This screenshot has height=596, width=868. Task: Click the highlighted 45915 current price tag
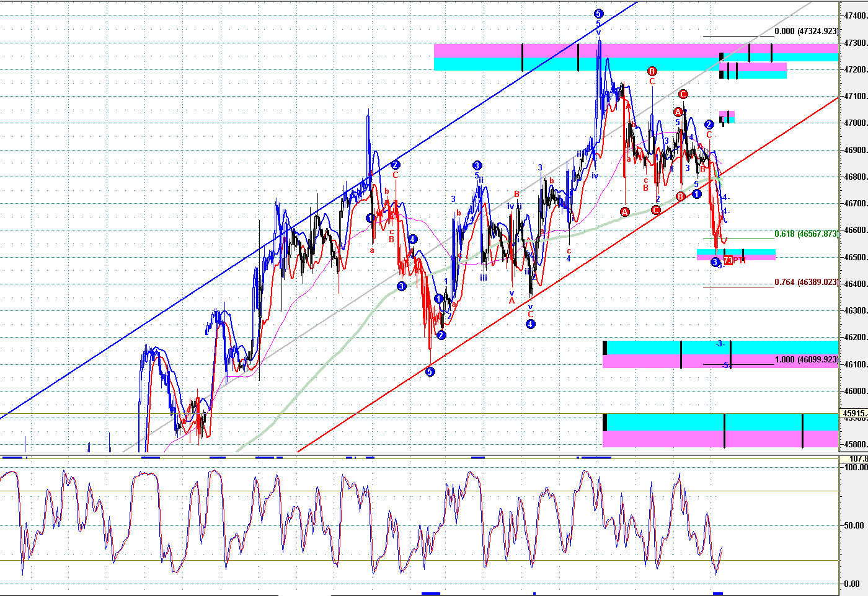pyautogui.click(x=854, y=413)
